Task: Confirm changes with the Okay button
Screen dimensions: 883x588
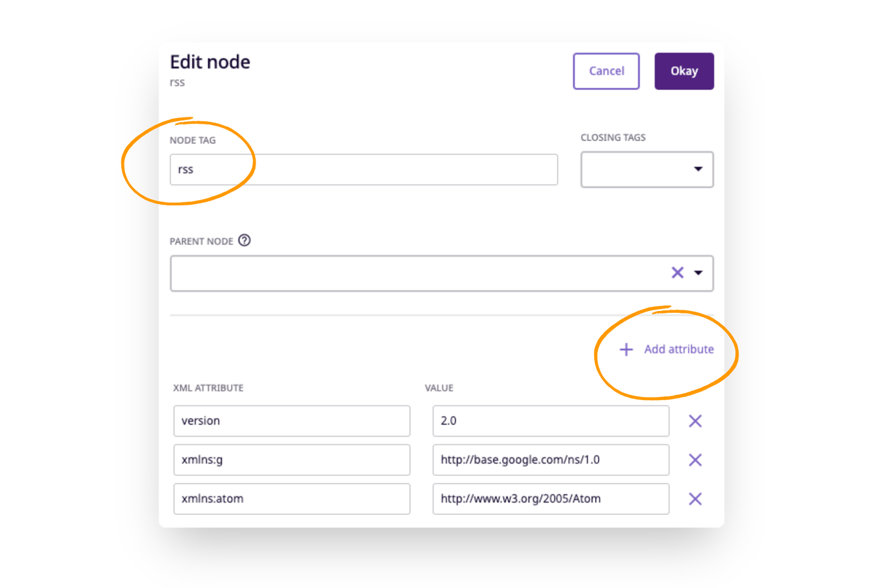Action: point(684,71)
